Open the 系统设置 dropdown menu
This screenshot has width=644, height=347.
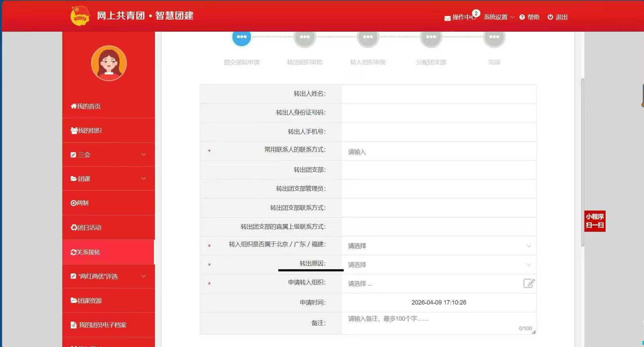(498, 17)
